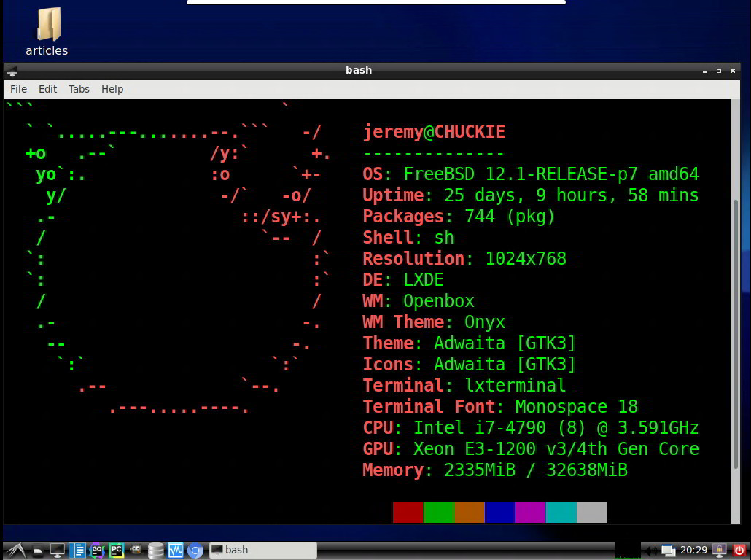Click the terminal vertical scrollbar thumb
This screenshot has width=751, height=560.
tap(736, 333)
